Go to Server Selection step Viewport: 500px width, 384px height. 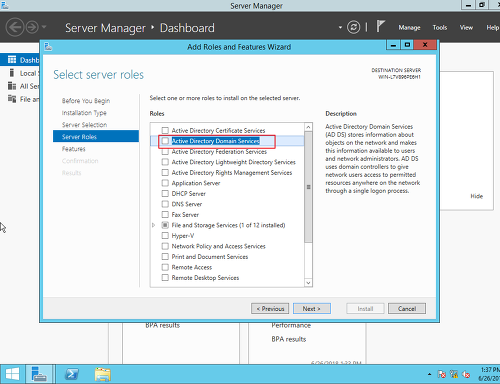[84, 125]
